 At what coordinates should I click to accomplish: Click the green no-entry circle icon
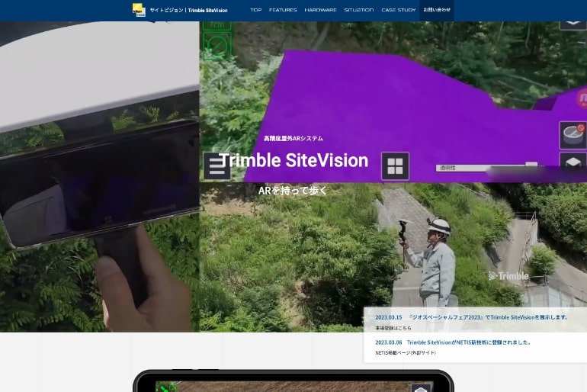pos(217,45)
